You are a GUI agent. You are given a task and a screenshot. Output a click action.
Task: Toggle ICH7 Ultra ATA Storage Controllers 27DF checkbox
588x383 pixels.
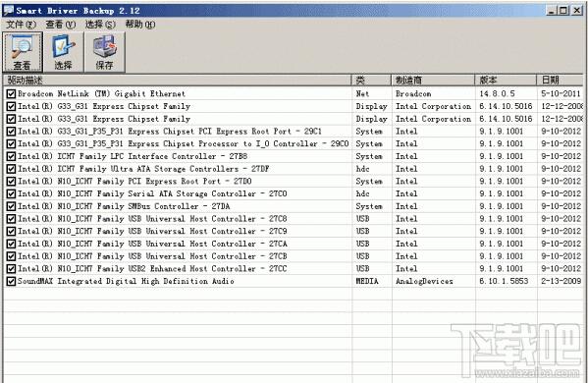pos(11,169)
